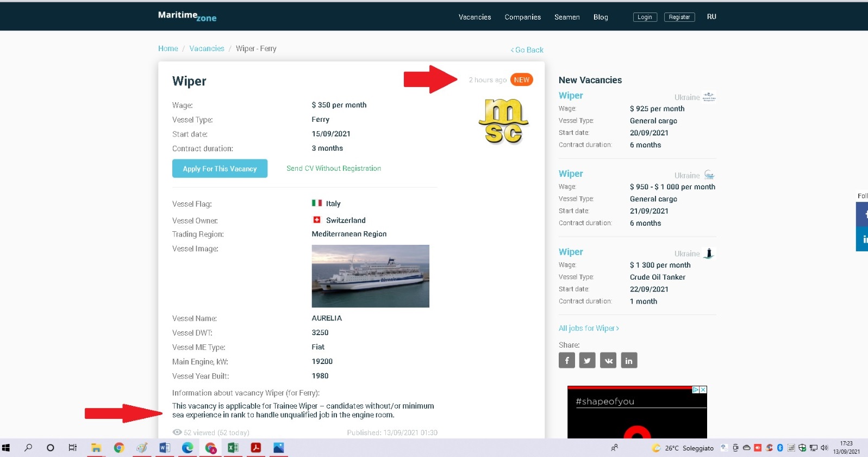
Task: Open the AURELIA vessel image
Action: click(370, 276)
